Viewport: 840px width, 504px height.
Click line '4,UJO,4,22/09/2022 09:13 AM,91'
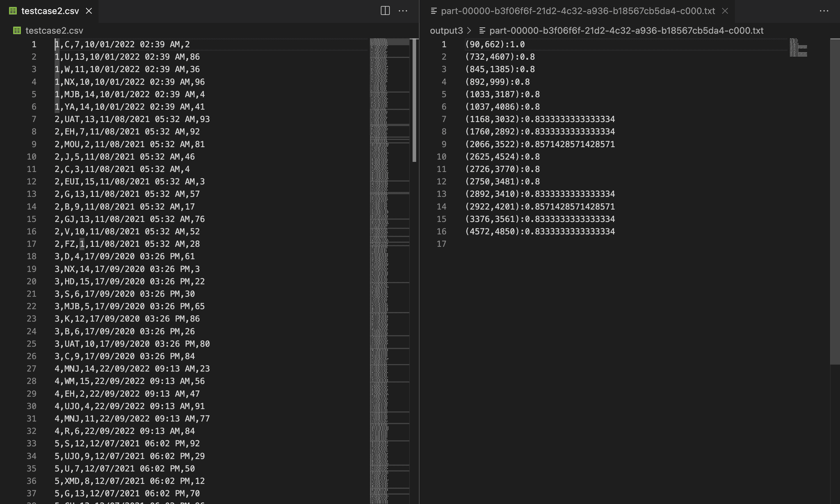130,406
